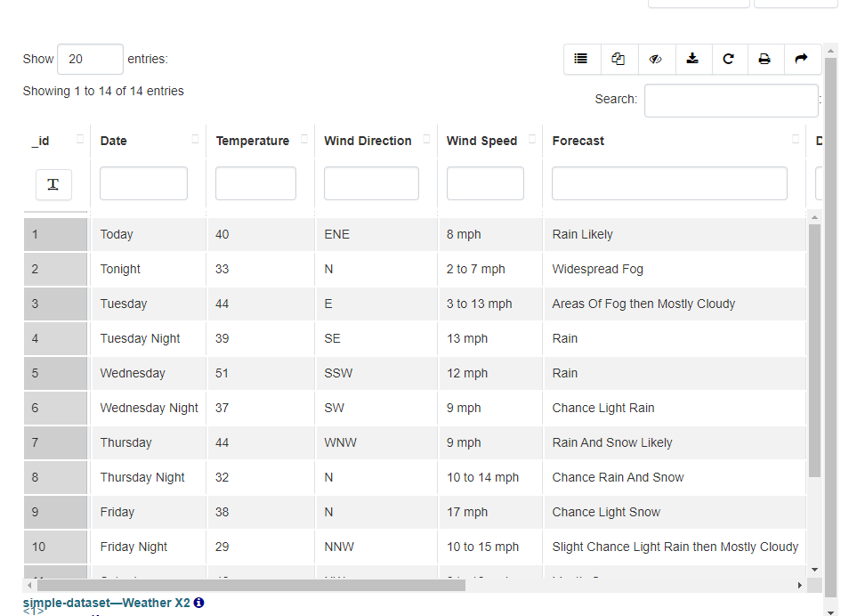
Task: Share the table with arrow icon
Action: (802, 59)
